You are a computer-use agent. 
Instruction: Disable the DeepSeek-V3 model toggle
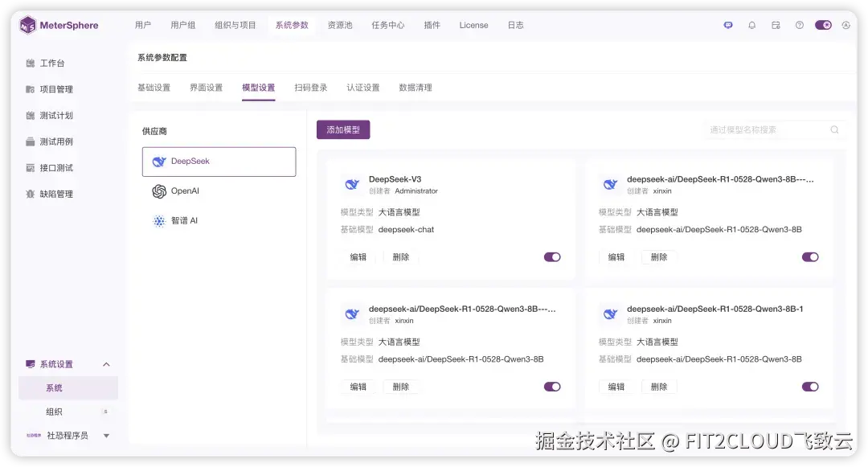point(552,256)
